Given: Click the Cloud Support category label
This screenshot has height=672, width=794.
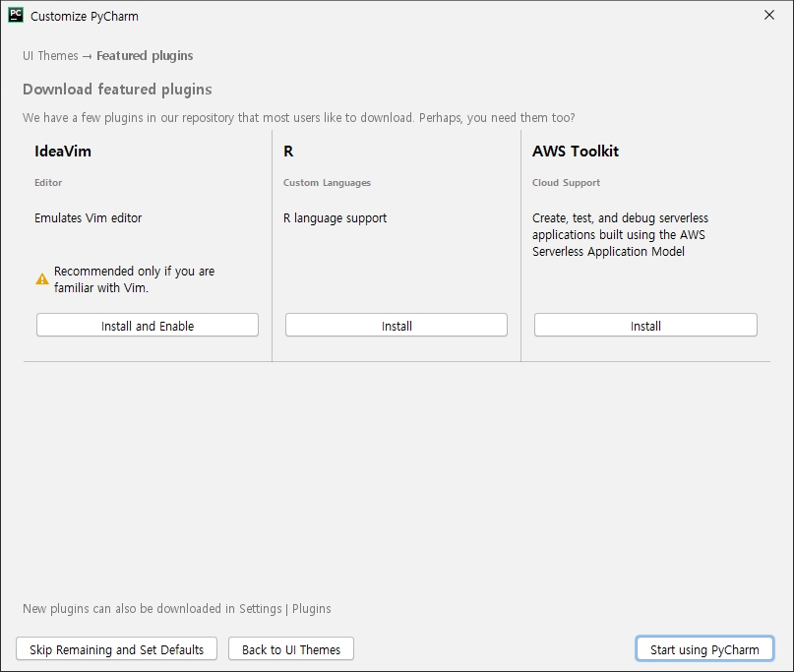Looking at the screenshot, I should [566, 183].
